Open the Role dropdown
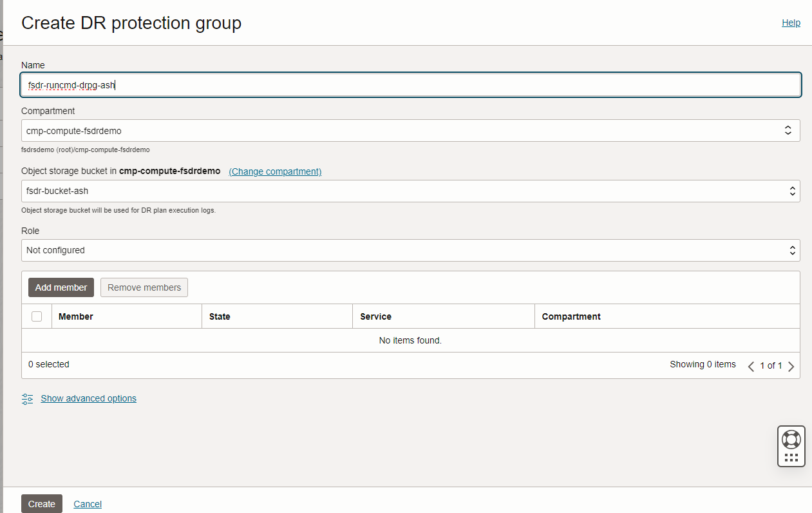Image resolution: width=812 pixels, height=513 pixels. click(410, 251)
